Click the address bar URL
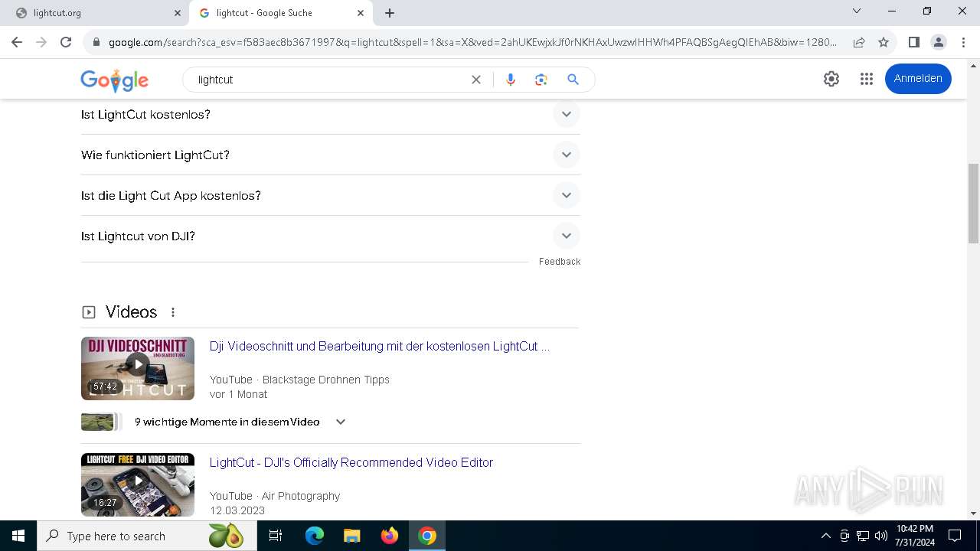The height and width of the screenshot is (551, 980). click(x=472, y=42)
